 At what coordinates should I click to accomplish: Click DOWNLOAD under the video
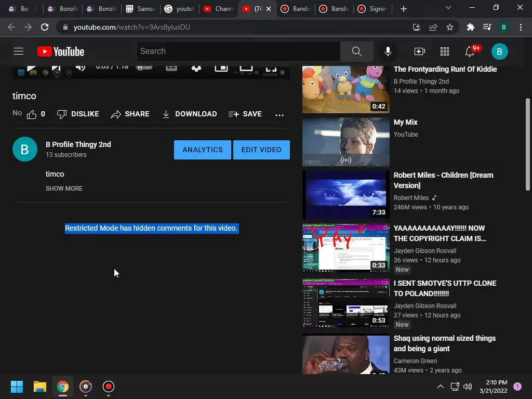[x=189, y=114]
